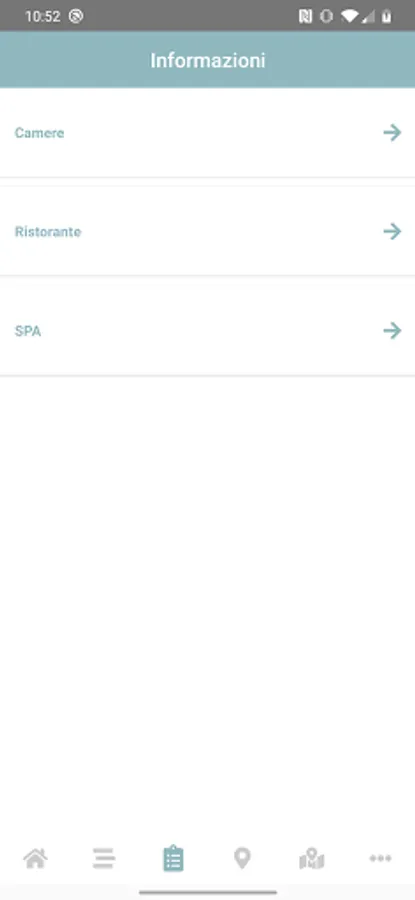Open the Camere label
Image resolution: width=415 pixels, height=900 pixels.
[40, 133]
